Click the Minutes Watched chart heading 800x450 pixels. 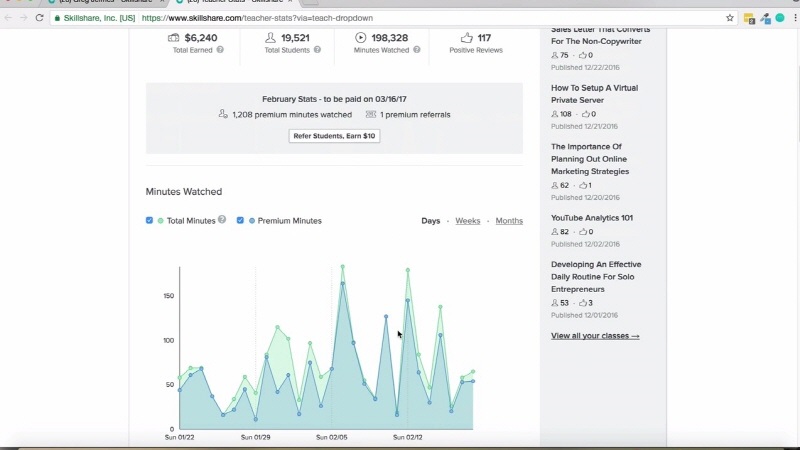pyautogui.click(x=184, y=192)
